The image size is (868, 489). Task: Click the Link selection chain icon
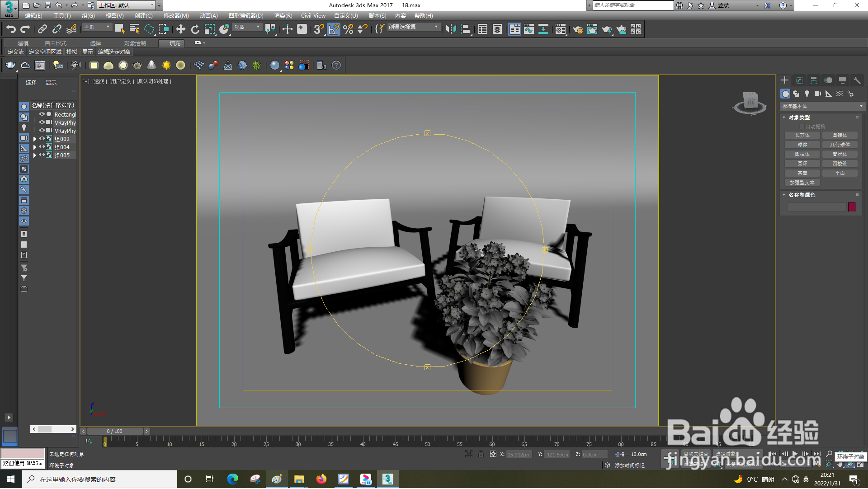click(x=42, y=29)
